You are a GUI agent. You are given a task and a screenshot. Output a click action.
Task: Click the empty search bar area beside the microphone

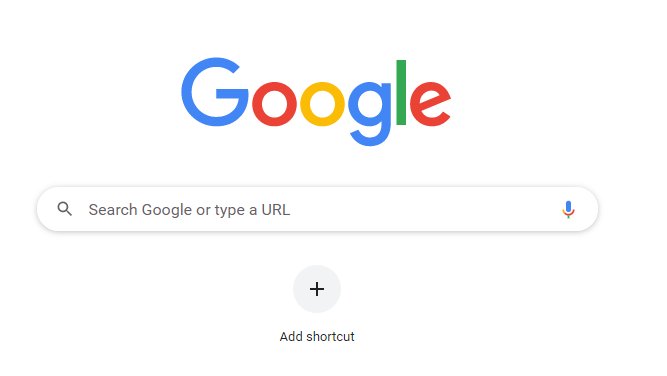[x=425, y=209]
